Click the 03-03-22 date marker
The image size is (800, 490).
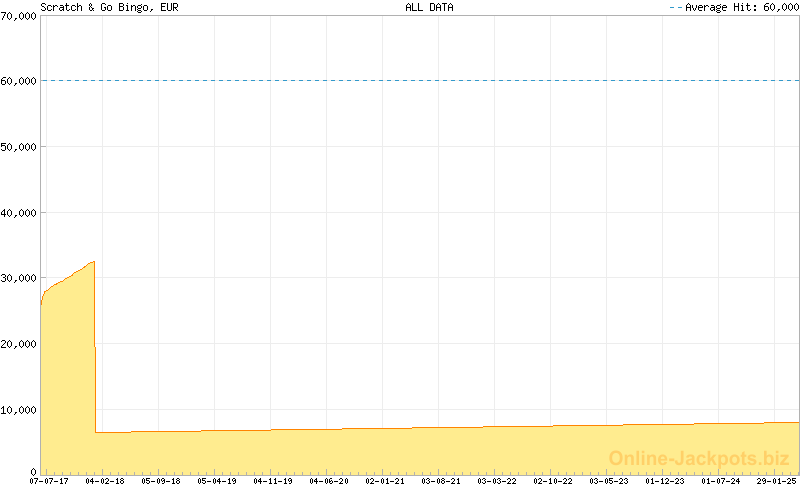pos(497,481)
